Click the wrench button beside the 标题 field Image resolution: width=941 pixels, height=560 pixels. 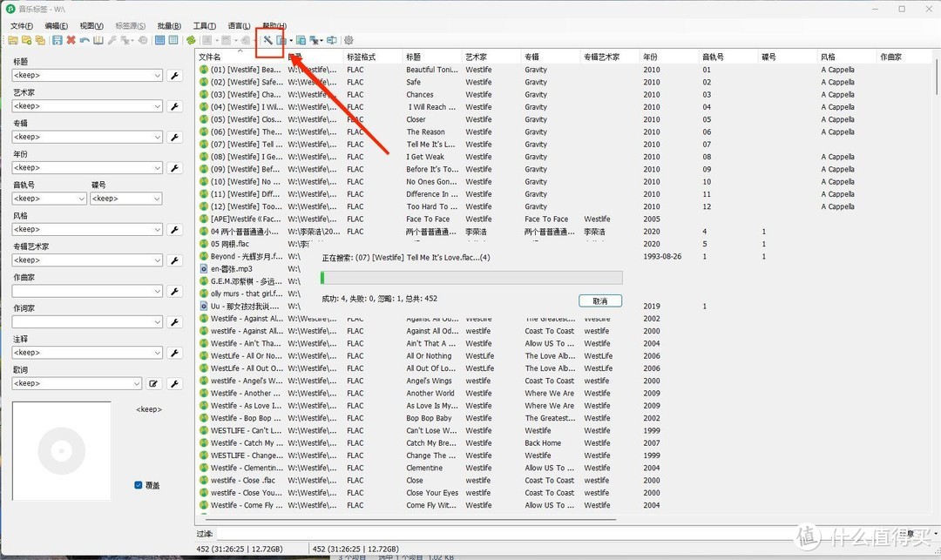(174, 76)
